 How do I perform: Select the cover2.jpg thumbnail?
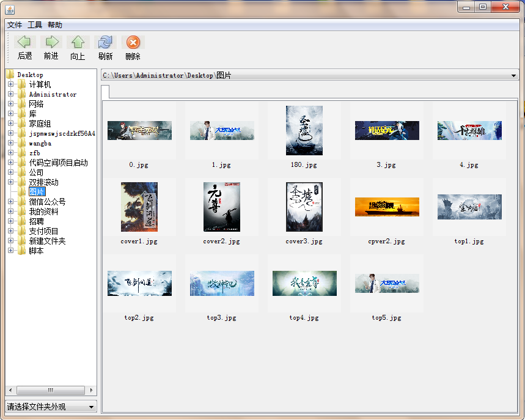click(x=222, y=207)
